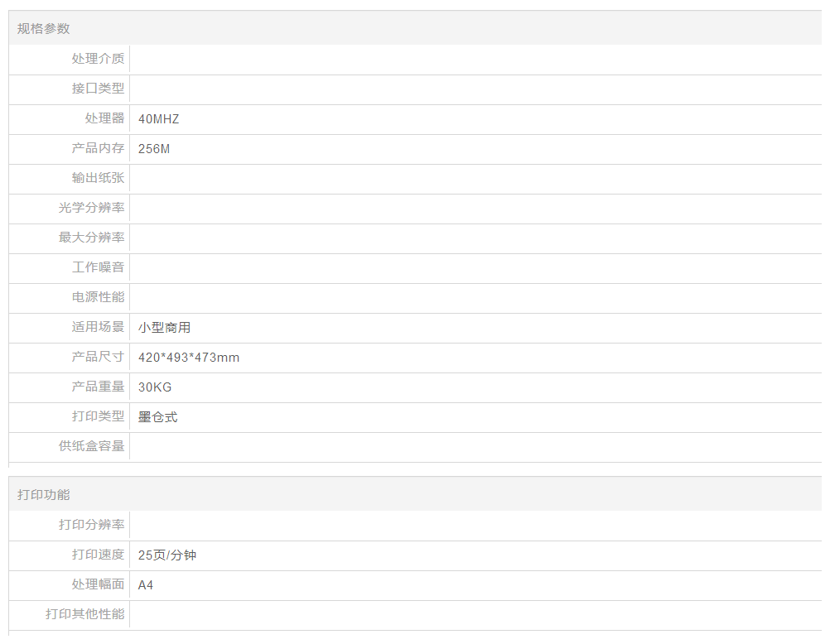Select the 最大分辨率 label
Screen dimensions: 830x644
point(91,238)
